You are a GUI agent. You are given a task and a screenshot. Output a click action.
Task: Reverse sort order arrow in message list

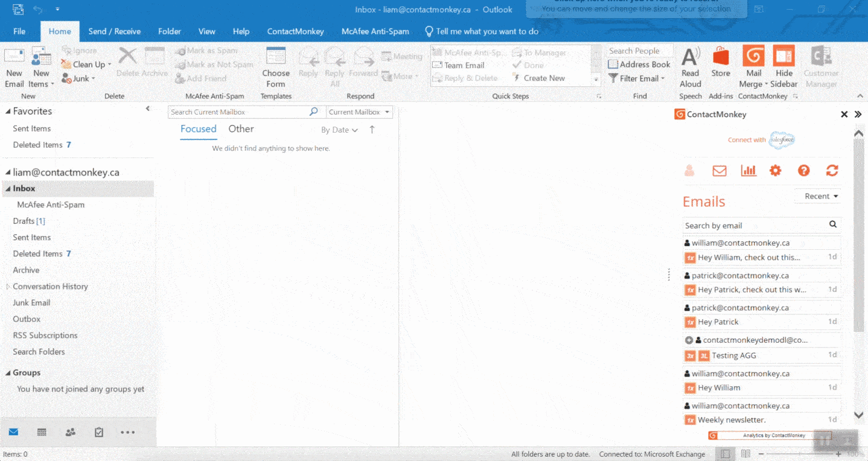(x=372, y=129)
